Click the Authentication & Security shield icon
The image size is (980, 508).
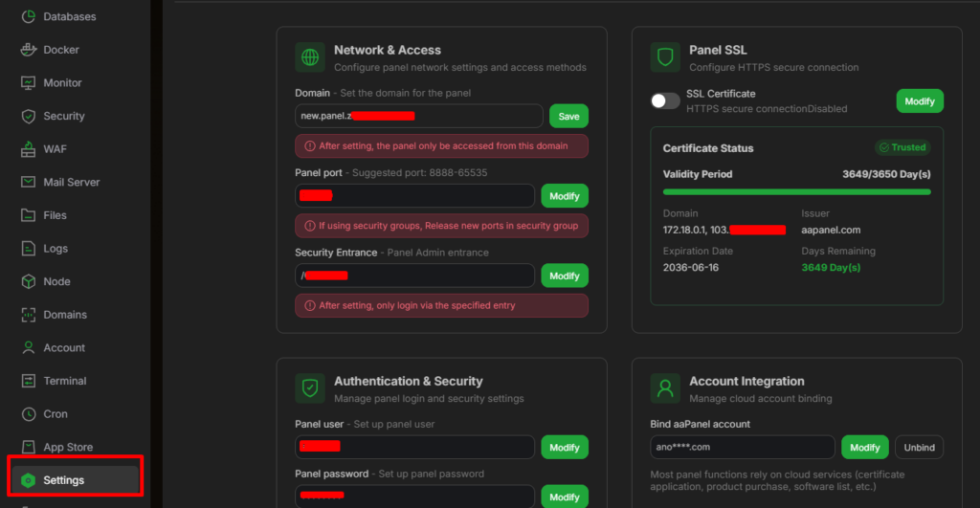(310, 388)
